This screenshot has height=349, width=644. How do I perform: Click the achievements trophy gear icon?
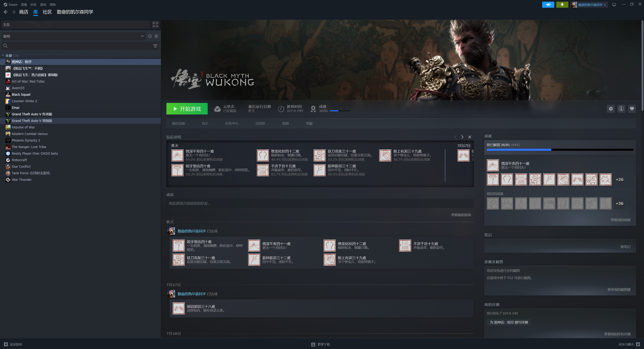(x=313, y=109)
